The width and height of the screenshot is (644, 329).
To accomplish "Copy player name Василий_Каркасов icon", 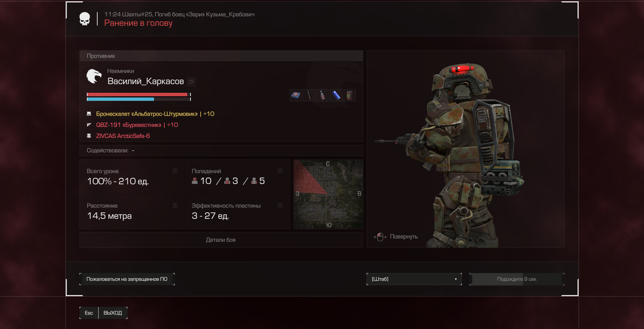I will point(191,82).
